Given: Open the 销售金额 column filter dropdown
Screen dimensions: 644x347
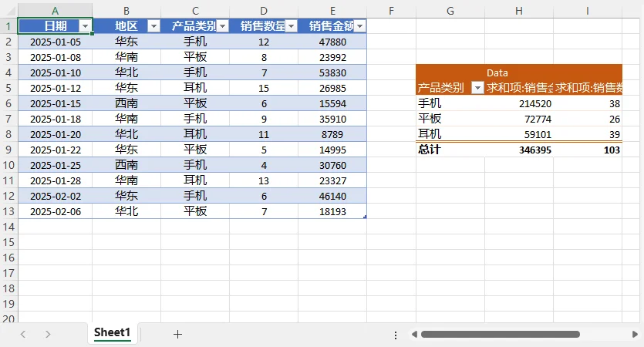Looking at the screenshot, I should click(360, 26).
